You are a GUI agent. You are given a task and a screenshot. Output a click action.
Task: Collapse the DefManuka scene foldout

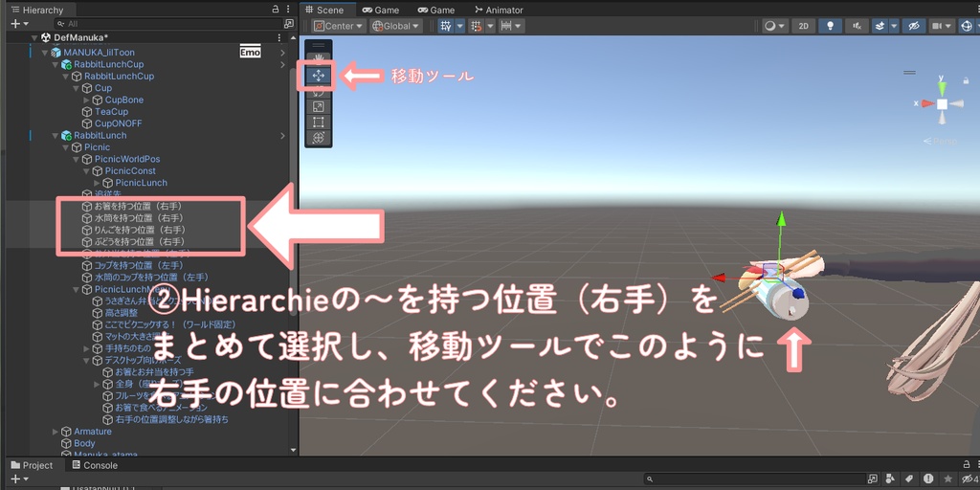point(34,37)
